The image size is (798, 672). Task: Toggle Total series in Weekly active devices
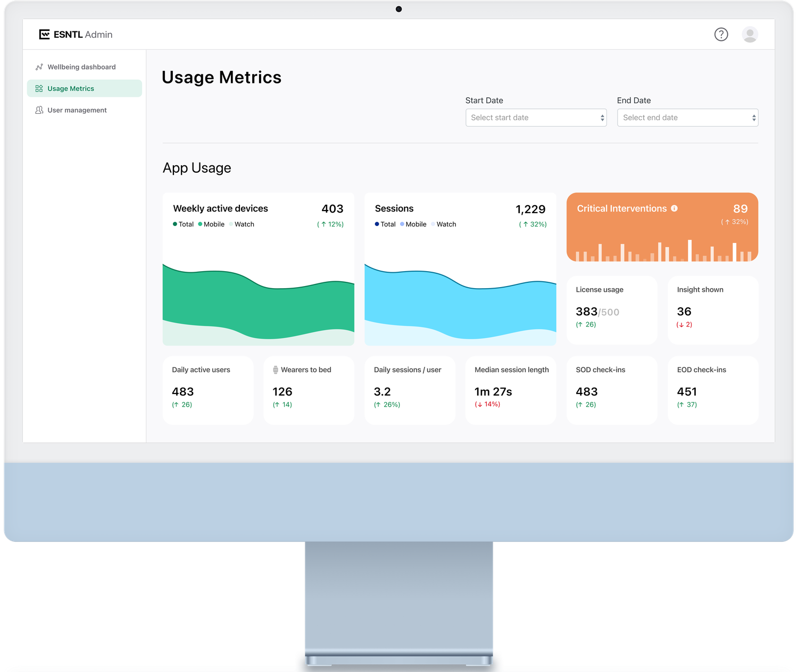[184, 224]
